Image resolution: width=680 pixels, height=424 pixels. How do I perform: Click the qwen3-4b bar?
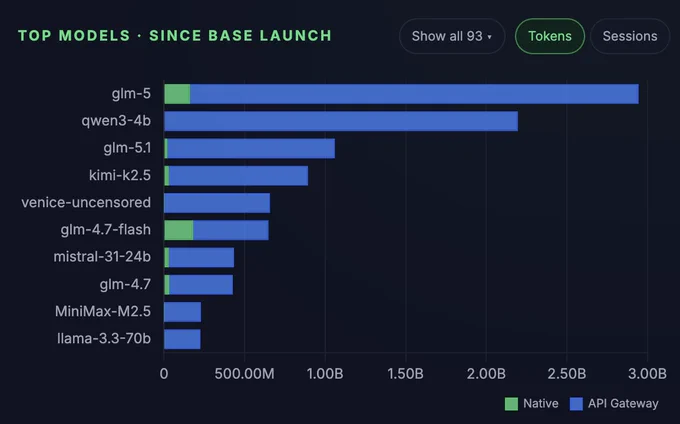(x=341, y=121)
